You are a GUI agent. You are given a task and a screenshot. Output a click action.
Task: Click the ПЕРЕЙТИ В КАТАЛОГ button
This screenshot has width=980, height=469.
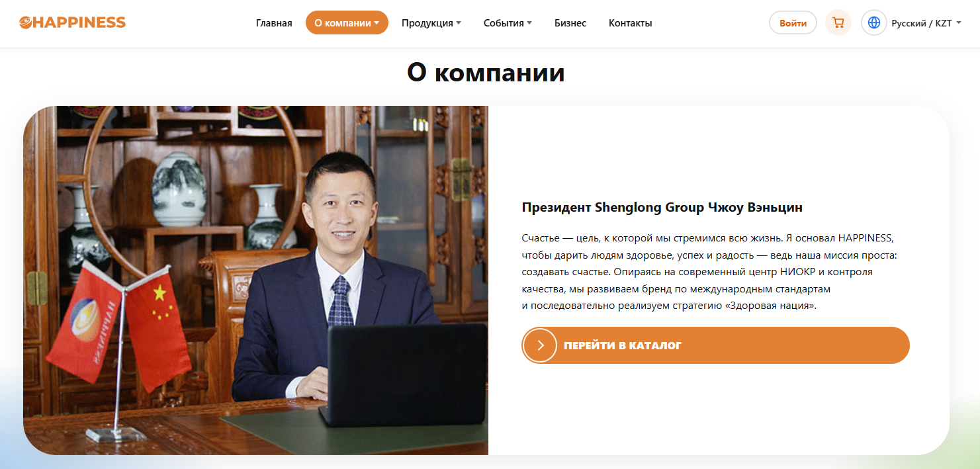coord(715,345)
